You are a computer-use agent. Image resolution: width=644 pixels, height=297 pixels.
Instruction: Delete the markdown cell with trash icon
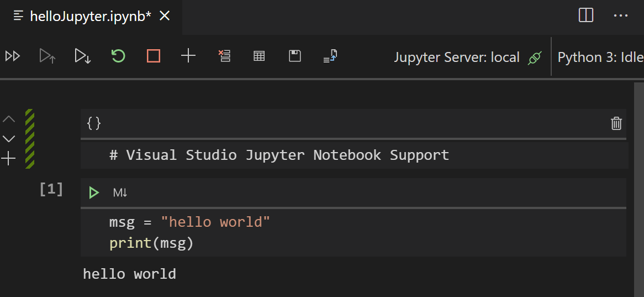(616, 123)
